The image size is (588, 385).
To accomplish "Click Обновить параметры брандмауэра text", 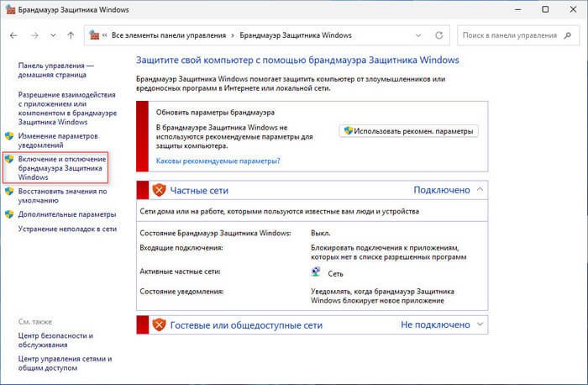I will [x=215, y=113].
